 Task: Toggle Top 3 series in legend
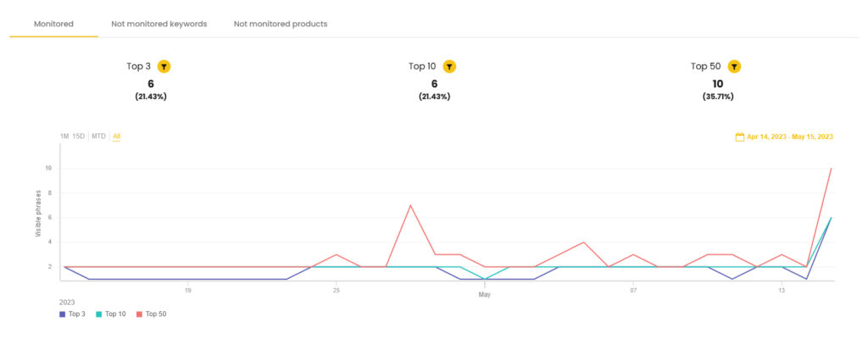[x=73, y=314]
